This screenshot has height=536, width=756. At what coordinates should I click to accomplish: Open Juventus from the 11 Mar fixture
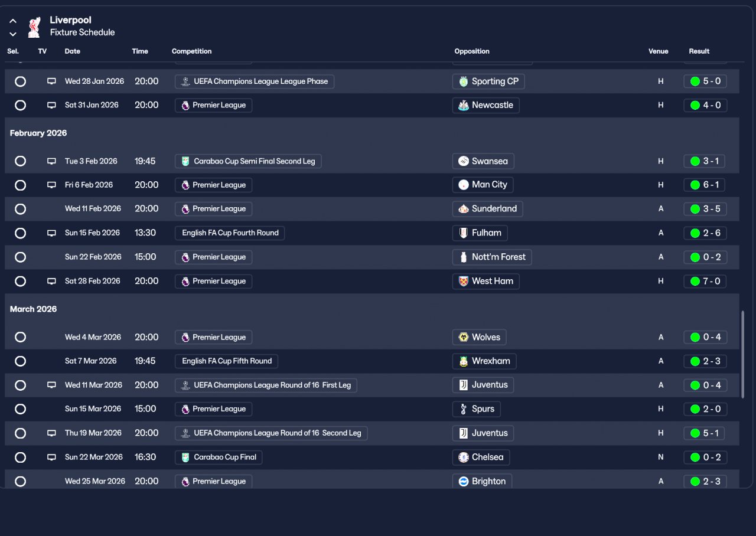tap(483, 385)
